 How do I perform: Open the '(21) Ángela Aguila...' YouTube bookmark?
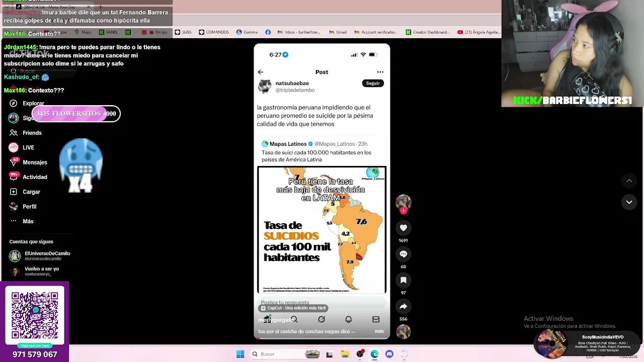click(x=478, y=32)
